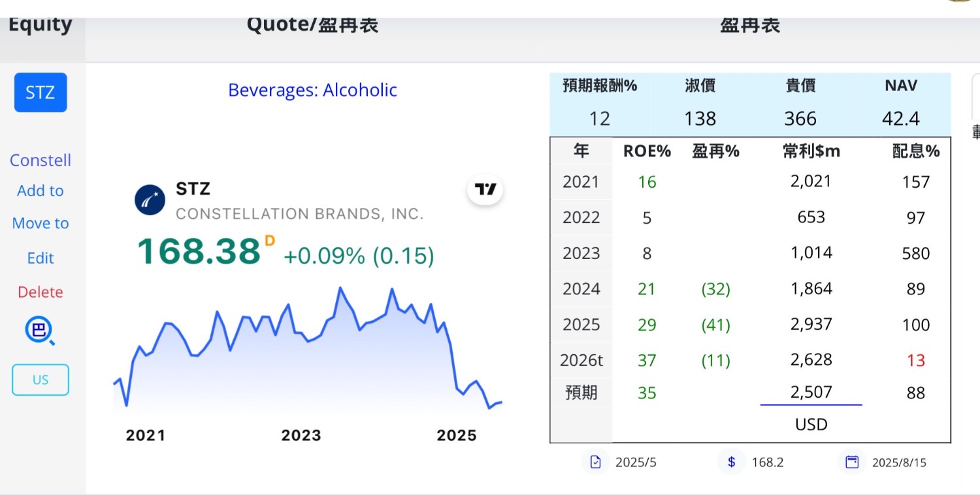Click NAV value 42.4
Viewport: 980px width, 495px height.
click(x=901, y=118)
